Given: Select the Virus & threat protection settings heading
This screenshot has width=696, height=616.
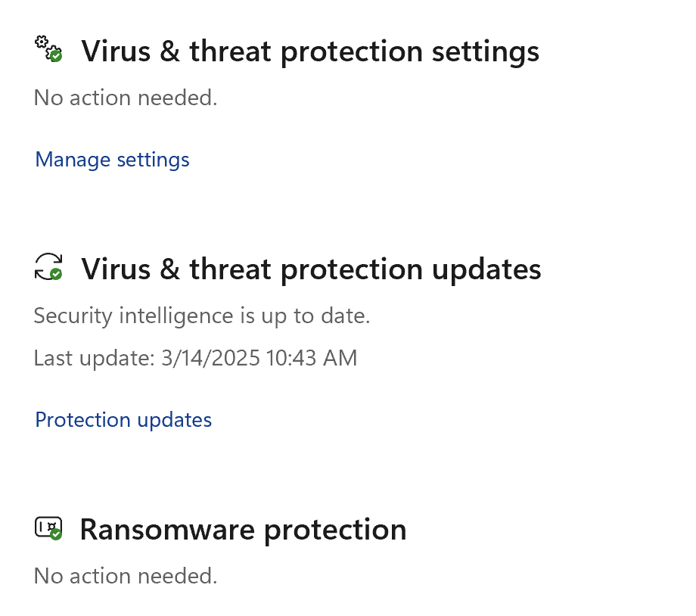Looking at the screenshot, I should [x=310, y=51].
